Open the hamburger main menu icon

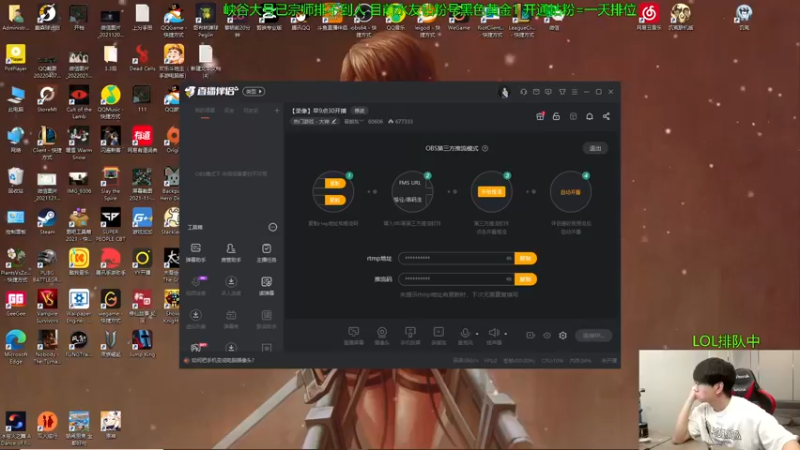[x=574, y=92]
